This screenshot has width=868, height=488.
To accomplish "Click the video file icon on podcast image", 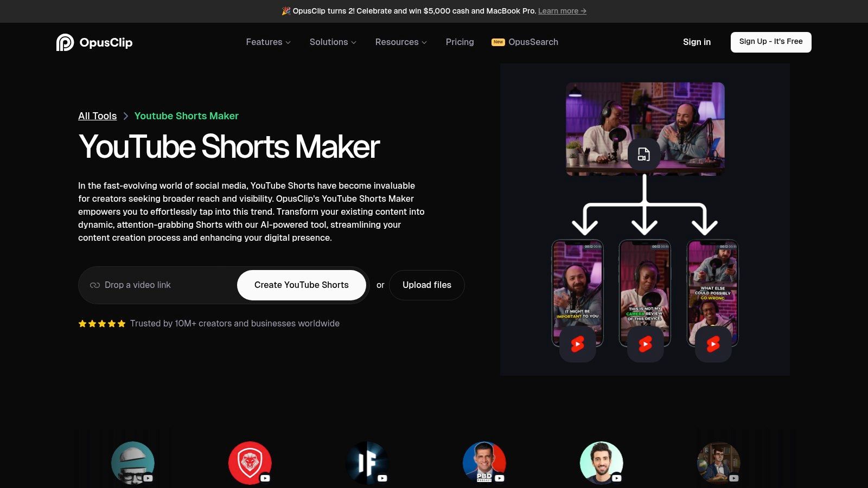I will [x=644, y=155].
